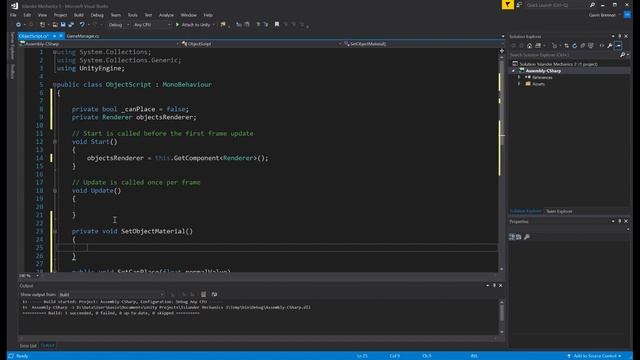Click the Solution Explorer Home icon

(x=529, y=46)
